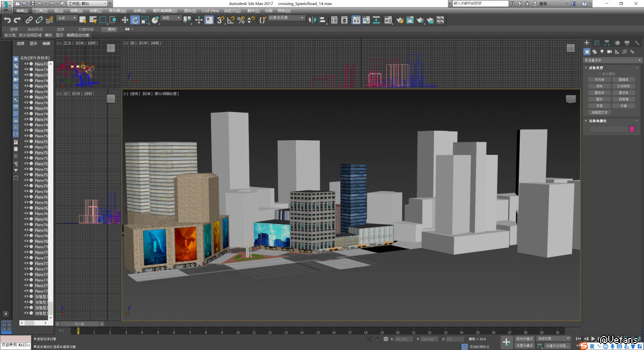Open the workspace selector dropdown (工作区: 默认)

87,4
